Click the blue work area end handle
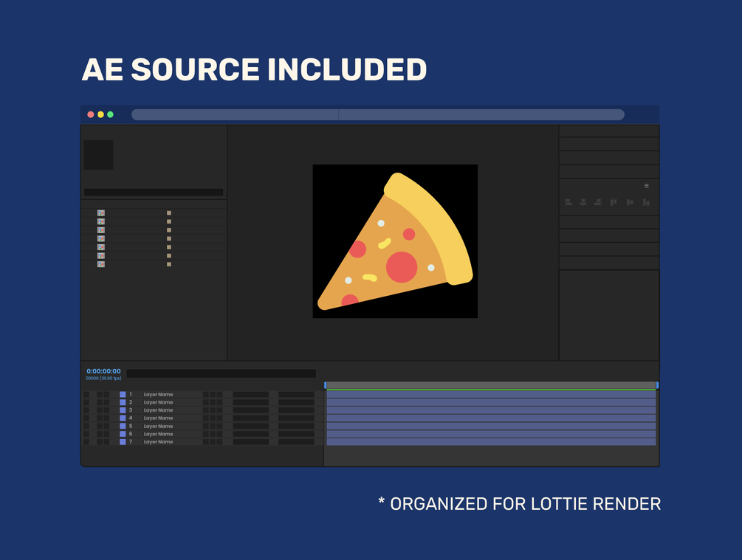 click(x=657, y=385)
